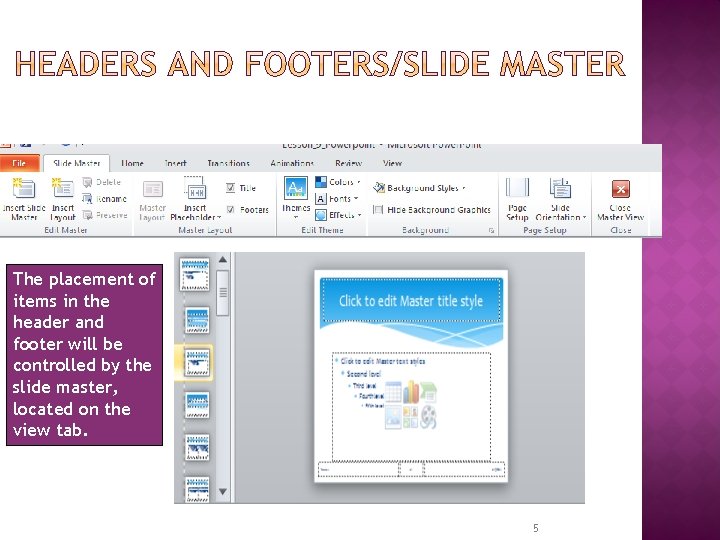Screen dimensions: 720x540
Task: Click the Delete icon in Edit Master
Action: click(x=87, y=182)
